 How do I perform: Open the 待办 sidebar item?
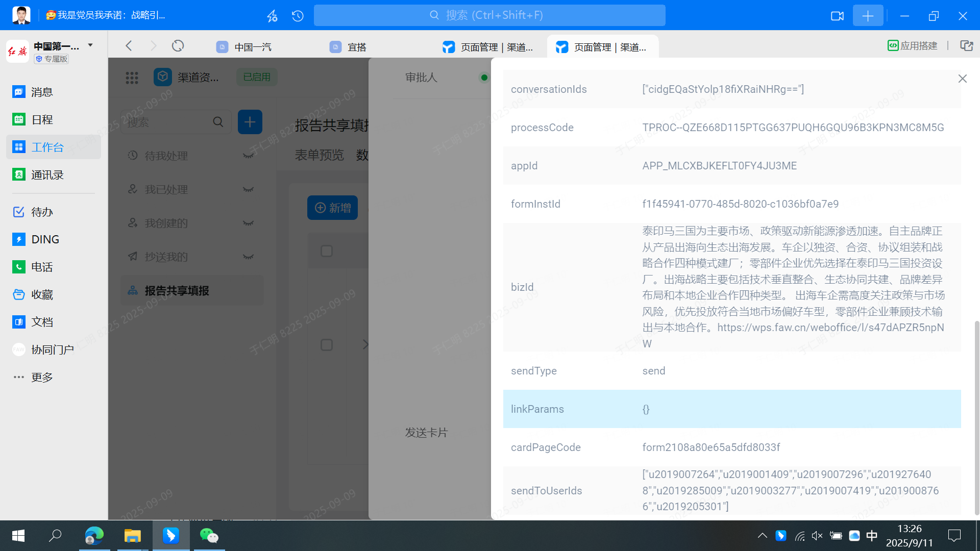click(x=19, y=212)
